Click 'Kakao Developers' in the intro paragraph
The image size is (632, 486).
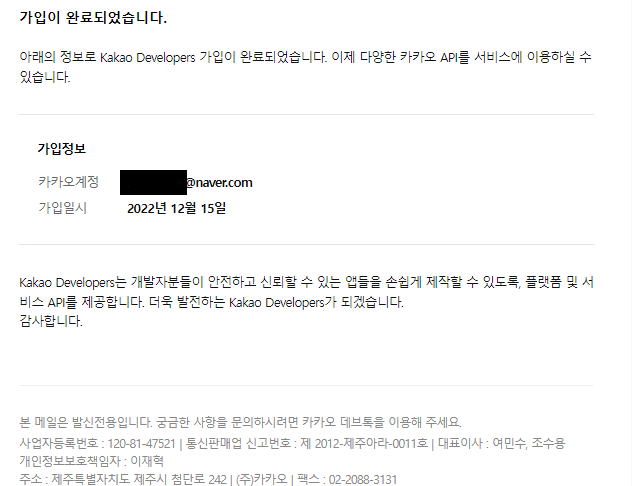point(148,57)
